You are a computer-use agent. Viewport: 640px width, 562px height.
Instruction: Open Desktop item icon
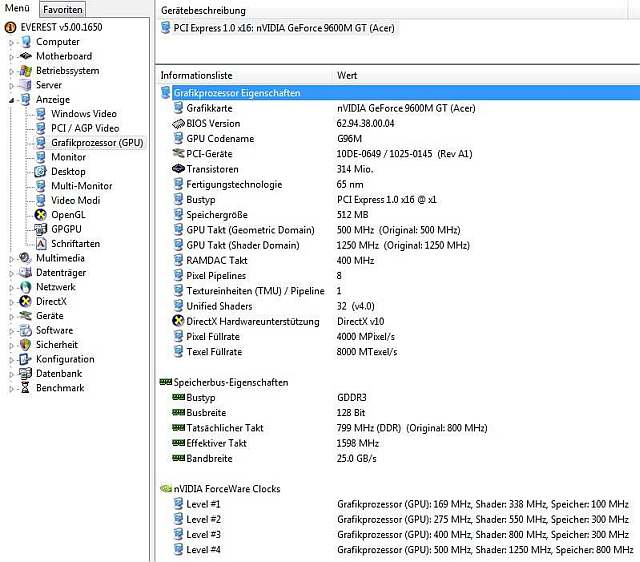coord(40,171)
